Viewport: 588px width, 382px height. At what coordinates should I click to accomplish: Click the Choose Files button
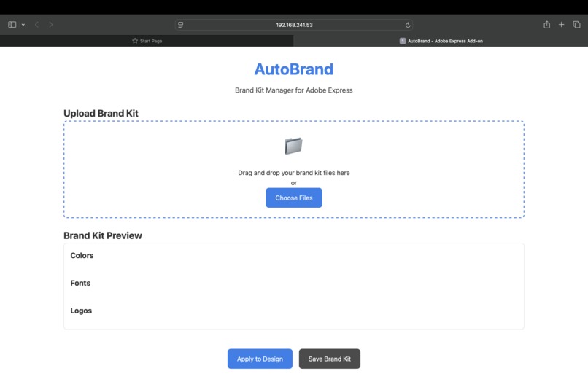[x=293, y=198]
